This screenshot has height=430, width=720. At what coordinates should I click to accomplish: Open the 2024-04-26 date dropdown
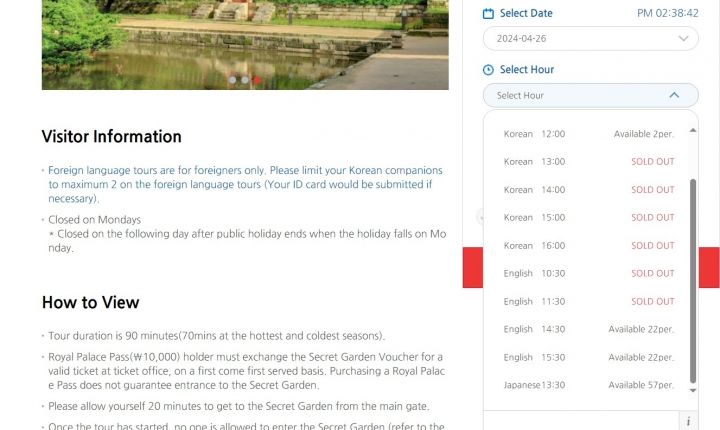coord(591,39)
